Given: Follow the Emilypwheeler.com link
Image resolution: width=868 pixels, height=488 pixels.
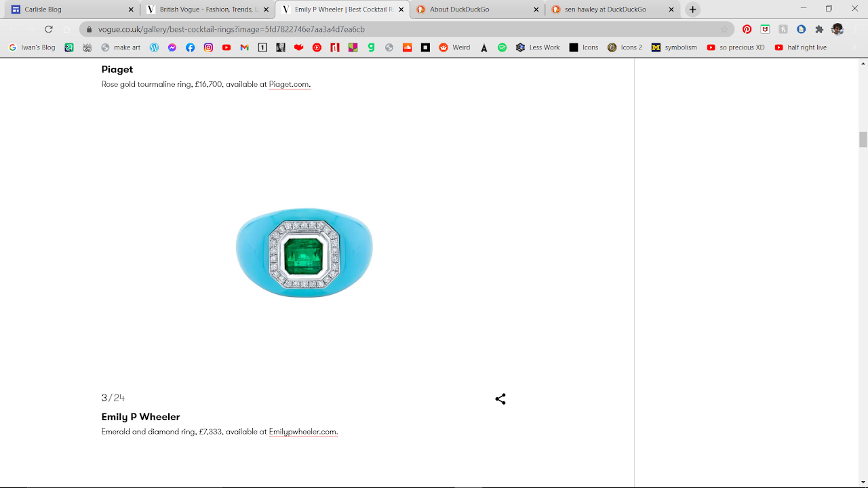Looking at the screenshot, I should (x=303, y=432).
